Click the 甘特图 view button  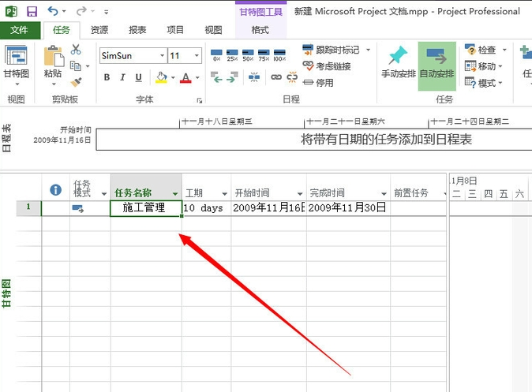pos(17,65)
